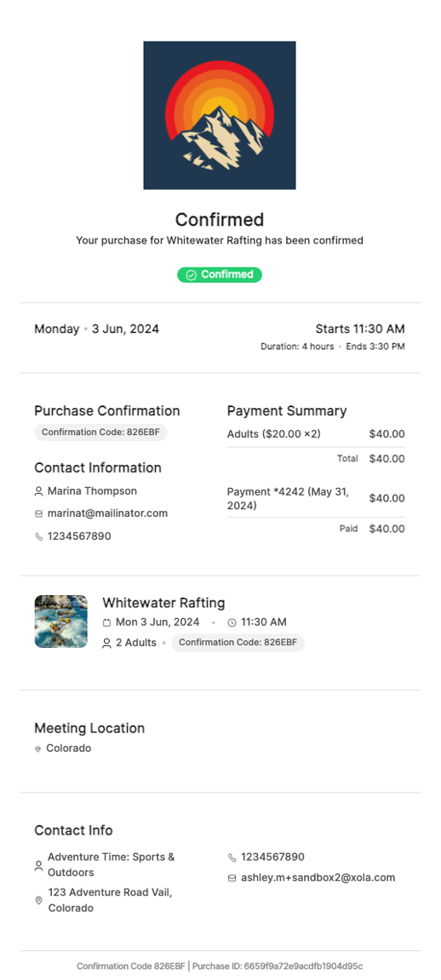Click the phone icon under Contact Information

pos(38,536)
